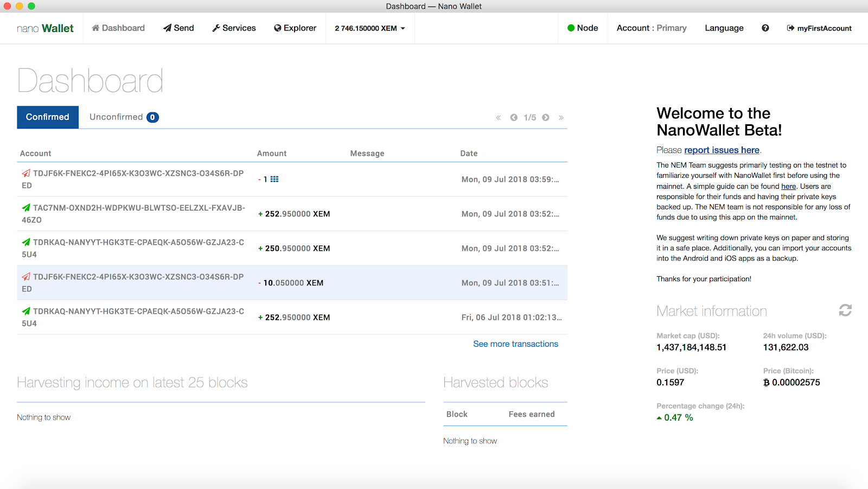This screenshot has height=489, width=868.
Task: Open the Services menu
Action: [234, 28]
